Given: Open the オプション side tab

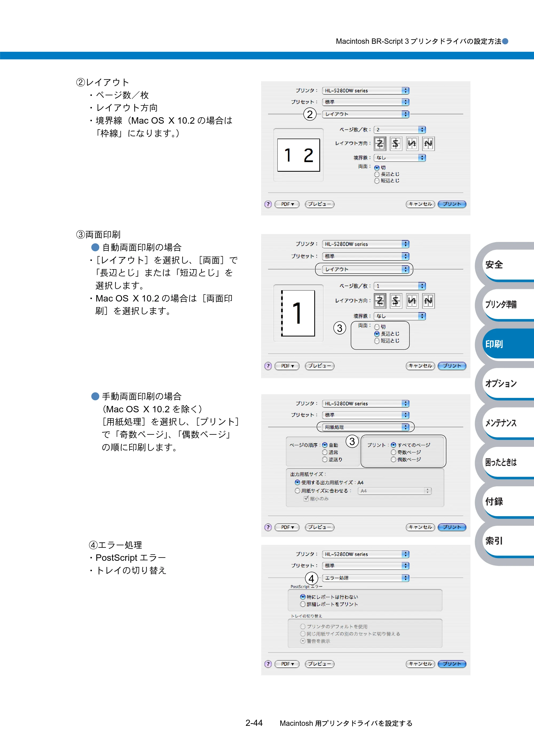Looking at the screenshot, I should coord(509,383).
